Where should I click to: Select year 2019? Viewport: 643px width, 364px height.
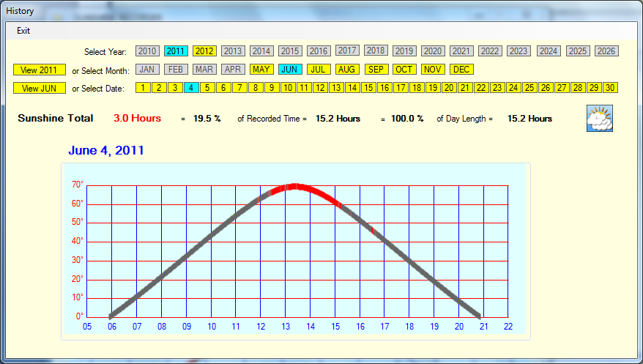pyautogui.click(x=404, y=51)
